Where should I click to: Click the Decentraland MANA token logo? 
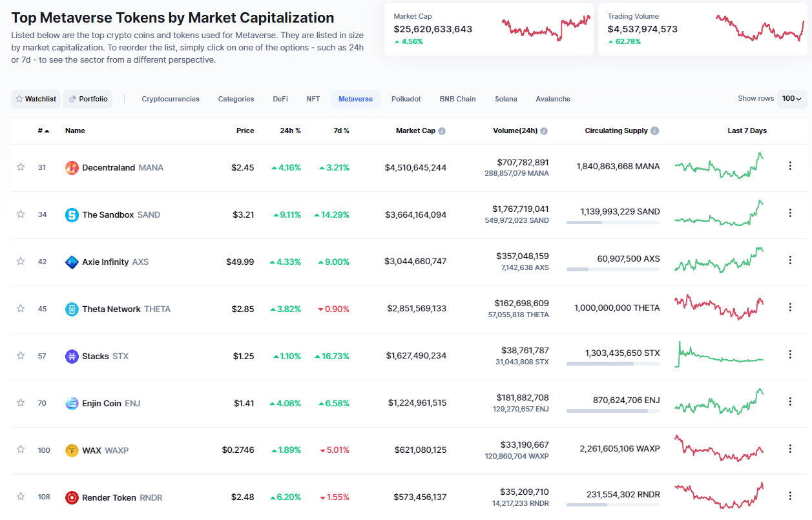pyautogui.click(x=71, y=167)
